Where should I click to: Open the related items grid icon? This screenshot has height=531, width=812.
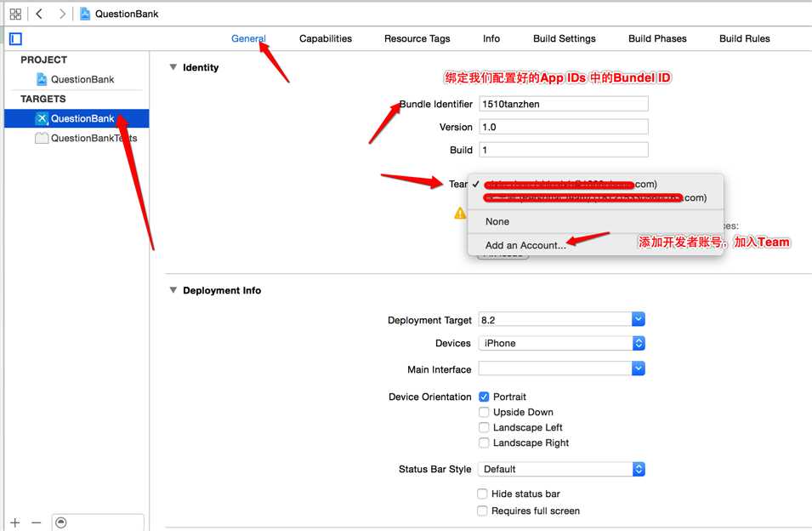tap(15, 14)
